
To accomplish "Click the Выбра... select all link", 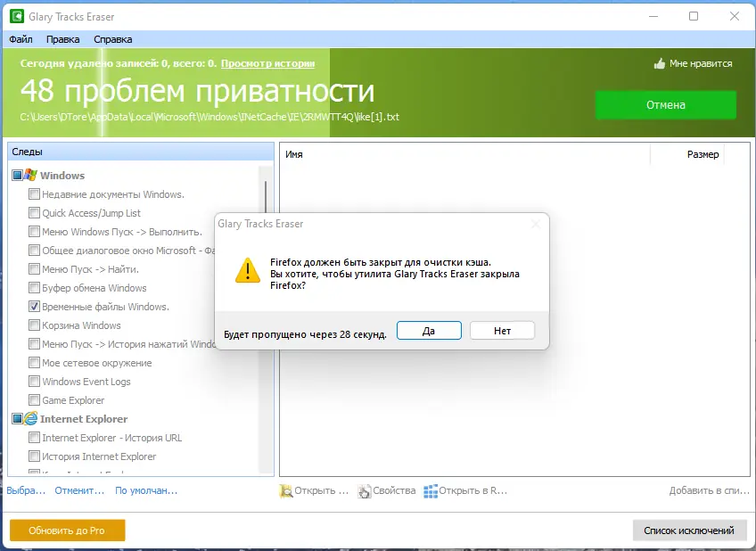I will (x=26, y=490).
